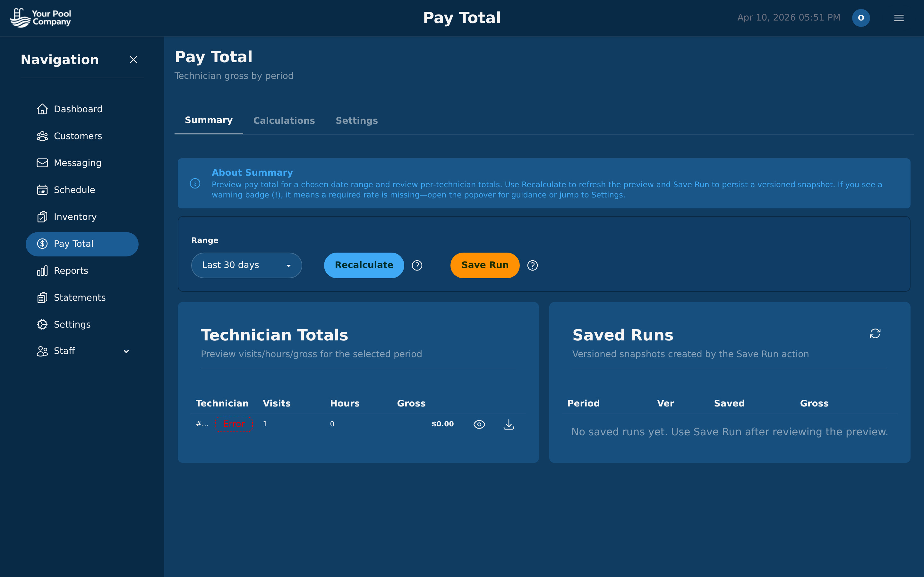Open the Save Run help popover
Image resolution: width=924 pixels, height=577 pixels.
pyautogui.click(x=532, y=265)
